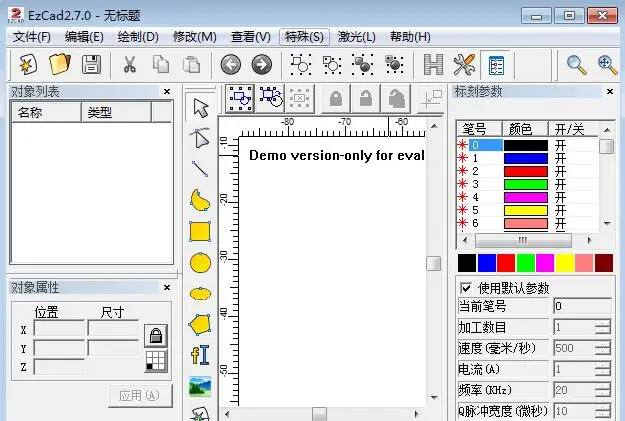Redo with the right arrow icon
Screen dimensions: 625x421
coord(262,64)
